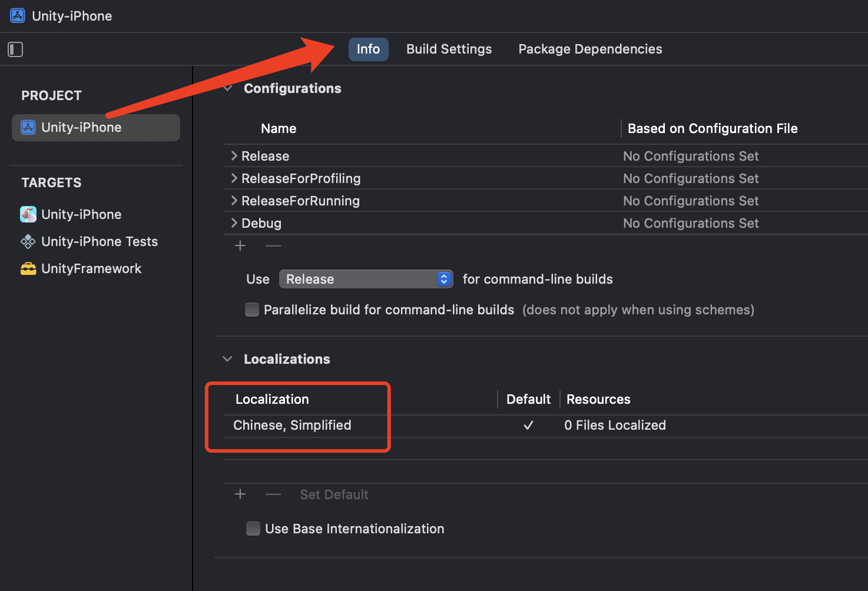Screen dimensions: 868x591
Task: Click the Localization column header
Action: pos(272,399)
